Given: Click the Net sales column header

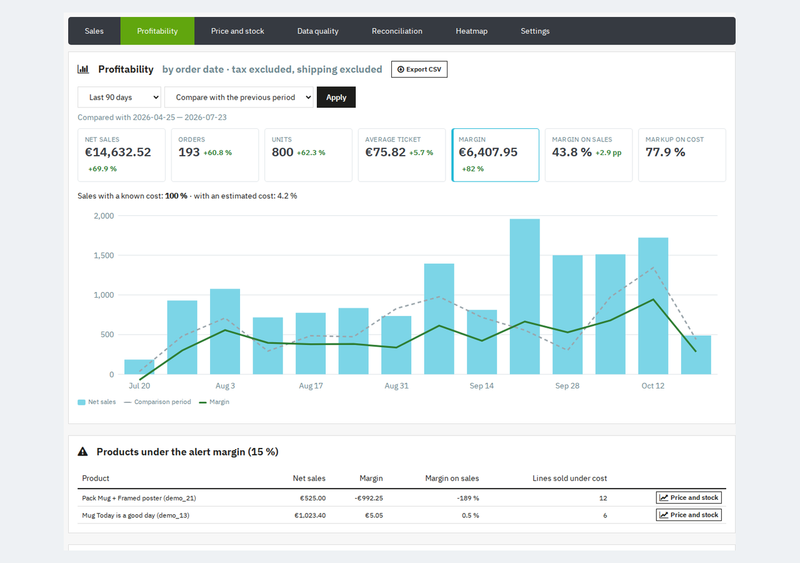Looking at the screenshot, I should tap(309, 478).
